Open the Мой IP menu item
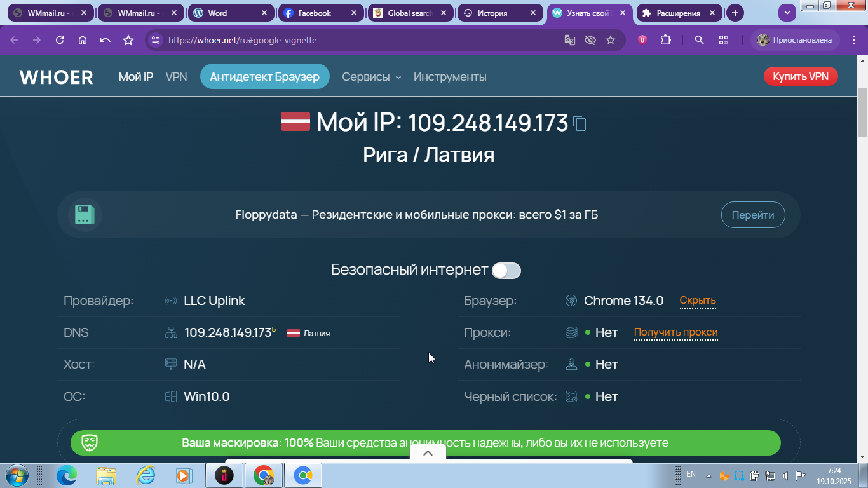This screenshot has height=488, width=868. coord(136,77)
